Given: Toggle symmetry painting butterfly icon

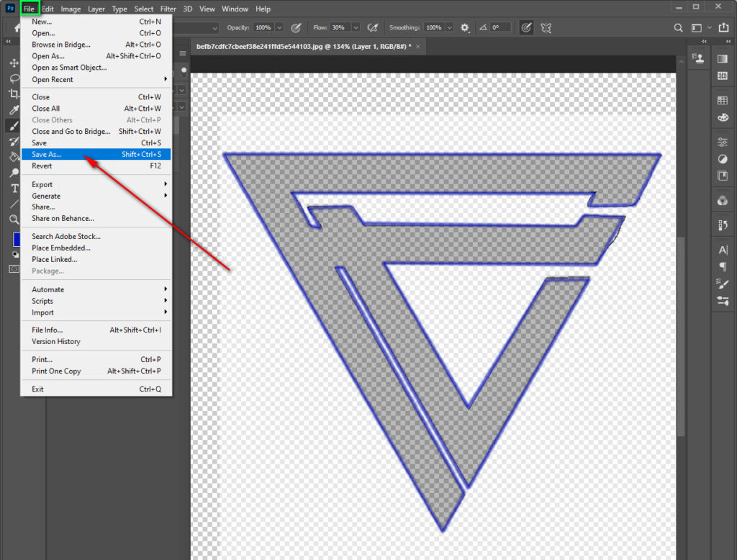Looking at the screenshot, I should pyautogui.click(x=545, y=27).
